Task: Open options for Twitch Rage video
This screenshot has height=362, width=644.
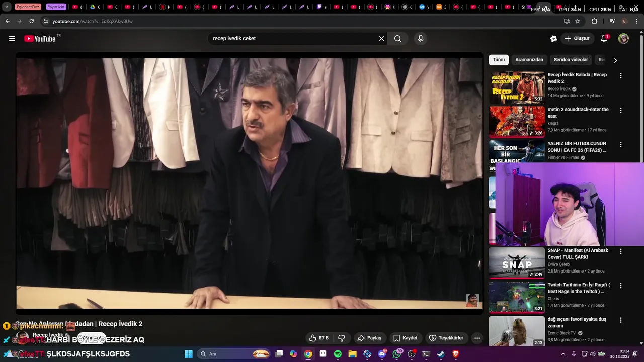Action: [x=620, y=286]
